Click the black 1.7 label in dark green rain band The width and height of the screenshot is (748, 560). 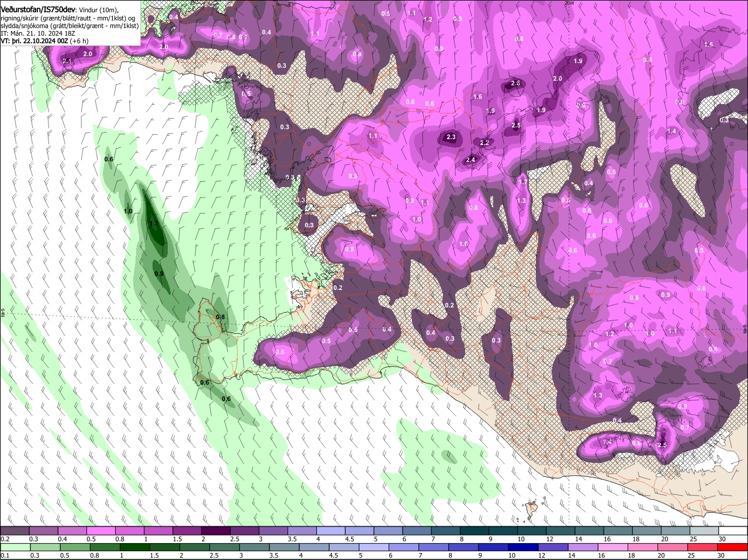pos(154,224)
